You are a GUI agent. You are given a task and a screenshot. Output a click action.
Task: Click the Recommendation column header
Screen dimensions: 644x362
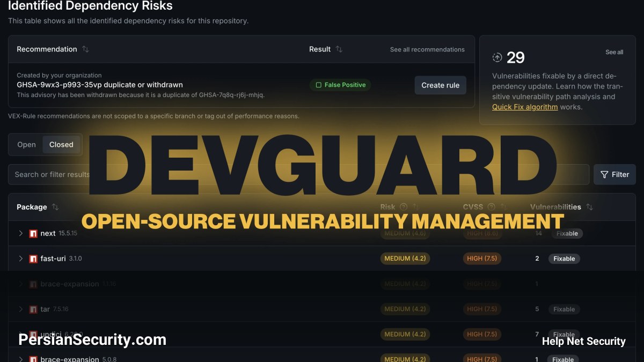coord(47,49)
